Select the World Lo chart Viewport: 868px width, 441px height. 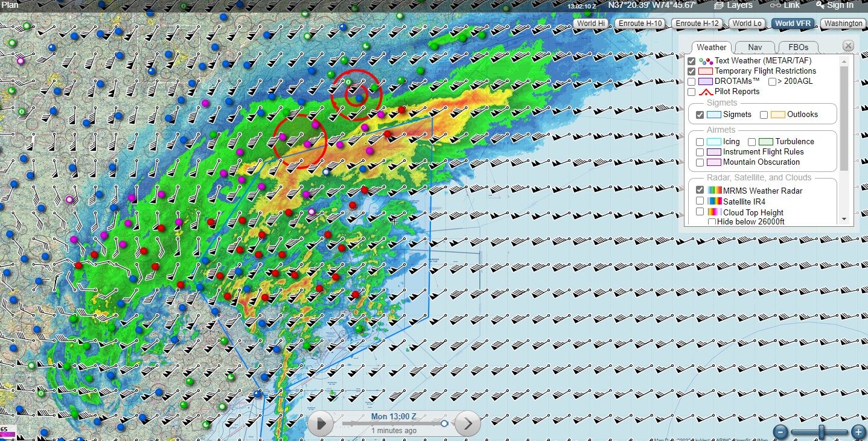pos(747,24)
